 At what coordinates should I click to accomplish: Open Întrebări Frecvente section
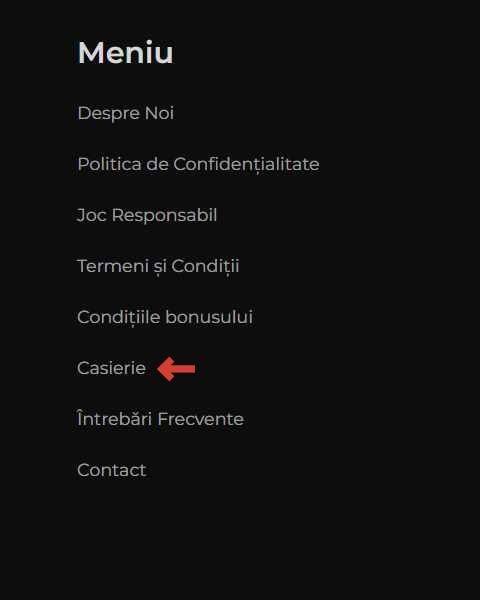coord(160,418)
